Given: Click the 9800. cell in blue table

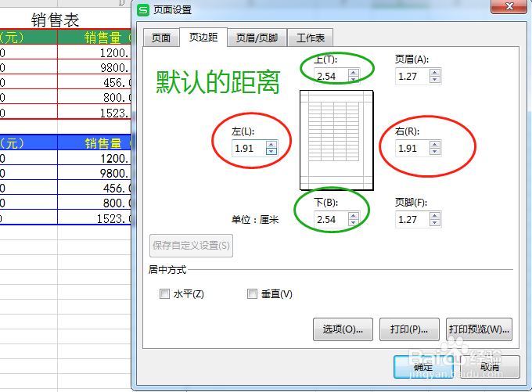Looking at the screenshot, I should click(x=95, y=173).
